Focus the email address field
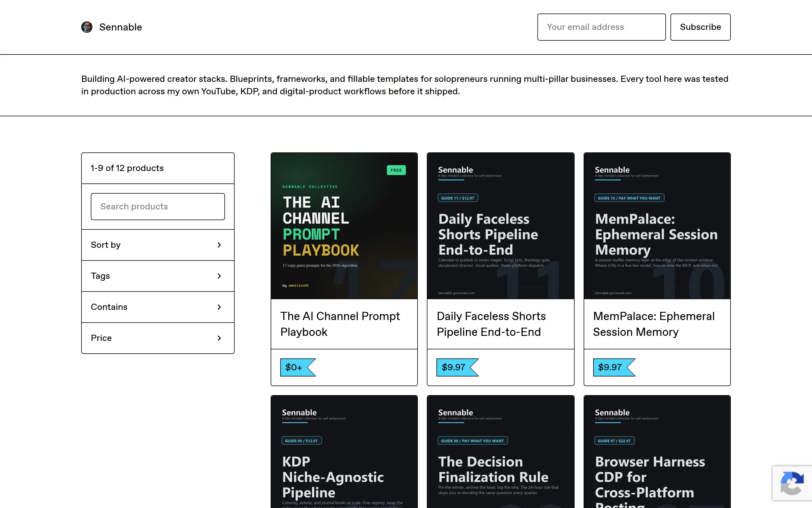This screenshot has height=508, width=812. (x=601, y=27)
